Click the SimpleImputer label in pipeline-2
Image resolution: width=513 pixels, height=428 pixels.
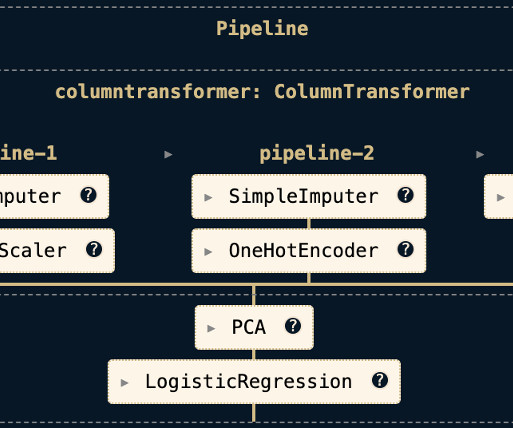(x=304, y=196)
